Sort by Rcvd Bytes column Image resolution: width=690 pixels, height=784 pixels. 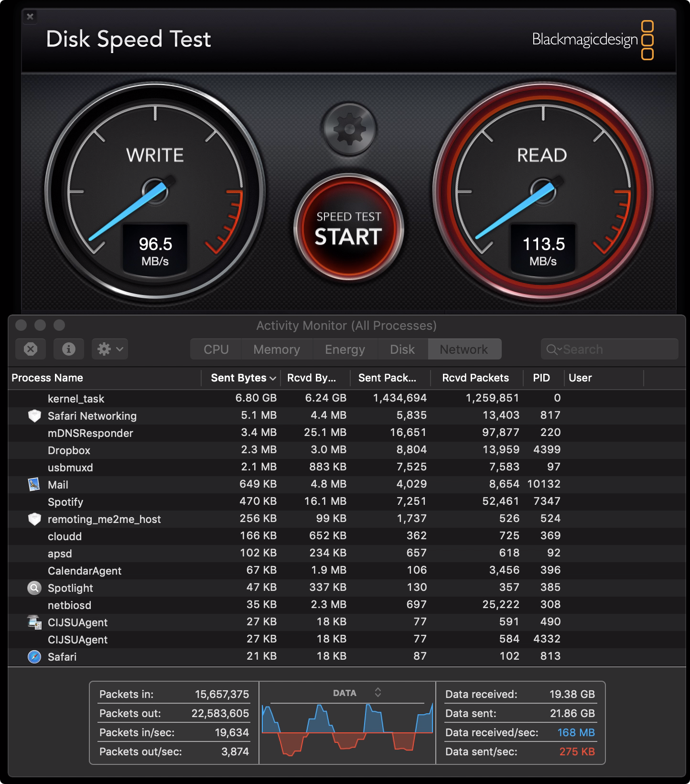click(315, 378)
